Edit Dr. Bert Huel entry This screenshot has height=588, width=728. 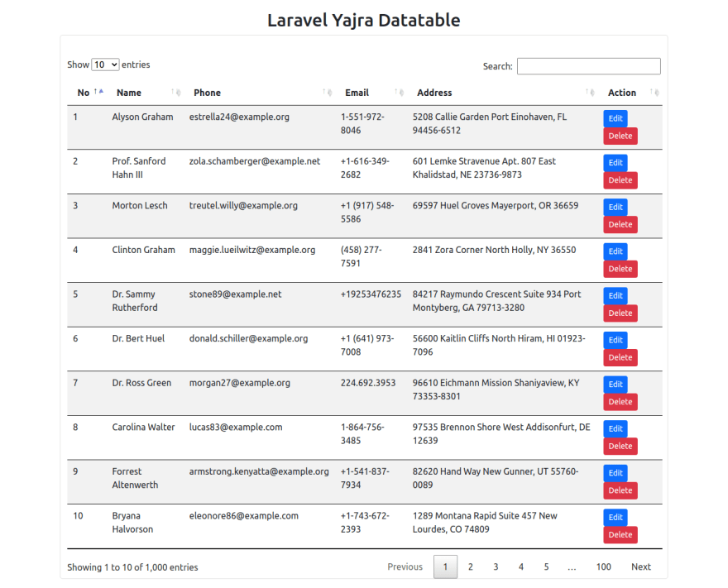615,340
